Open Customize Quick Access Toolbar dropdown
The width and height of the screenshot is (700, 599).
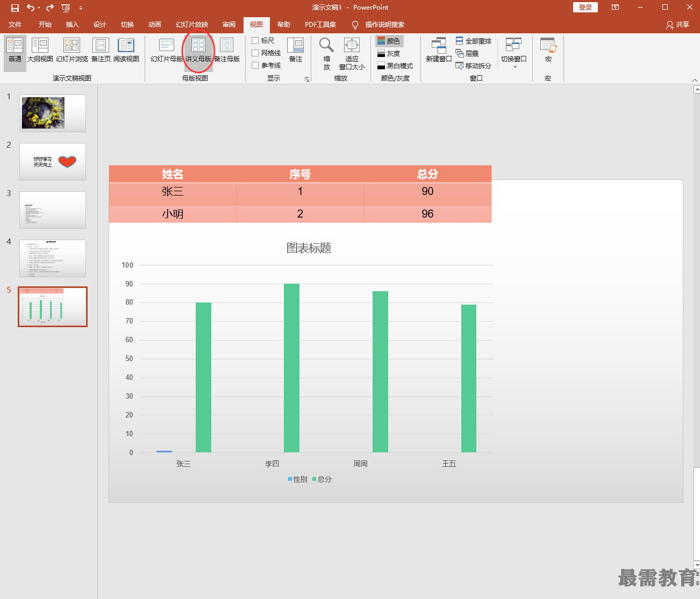(x=81, y=8)
